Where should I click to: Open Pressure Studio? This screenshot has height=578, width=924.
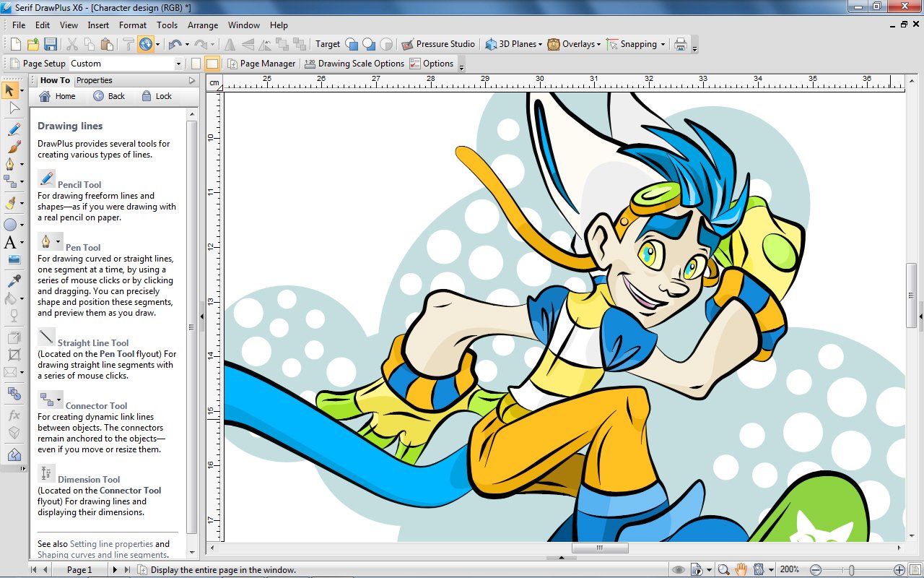(439, 44)
